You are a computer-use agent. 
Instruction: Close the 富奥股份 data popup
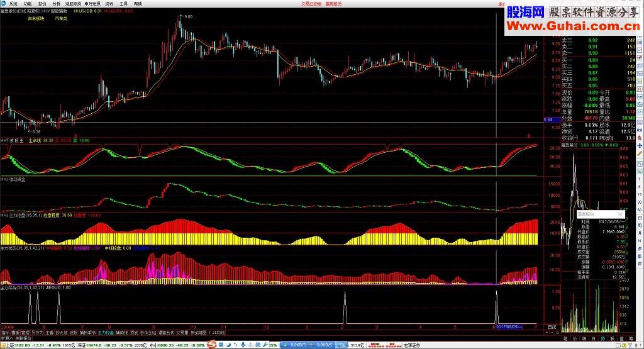click(x=620, y=214)
